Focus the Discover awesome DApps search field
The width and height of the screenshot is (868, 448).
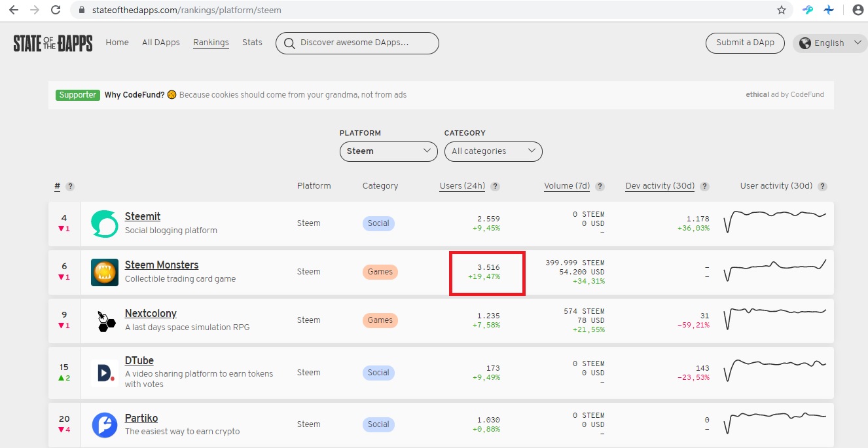pos(357,43)
